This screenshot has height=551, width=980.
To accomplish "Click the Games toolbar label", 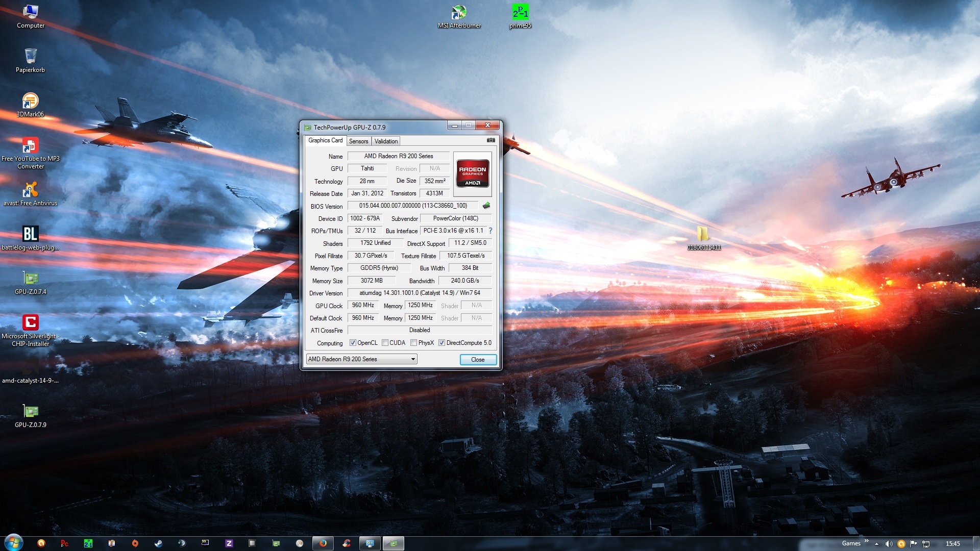I will (851, 543).
